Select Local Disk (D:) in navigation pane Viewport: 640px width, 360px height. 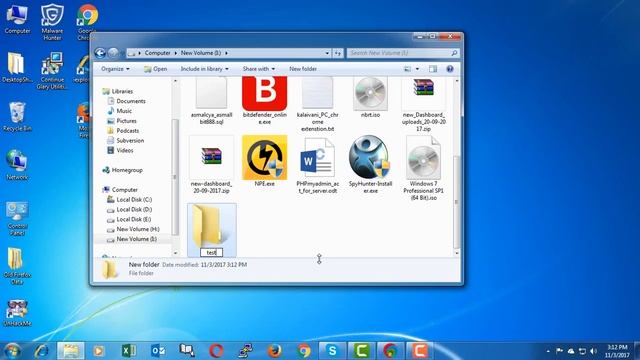coord(134,209)
